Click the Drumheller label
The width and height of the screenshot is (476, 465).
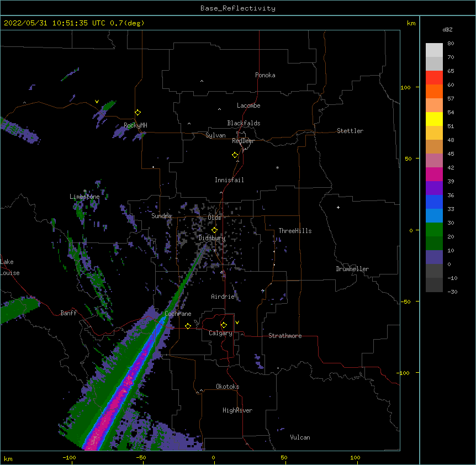pos(352,269)
